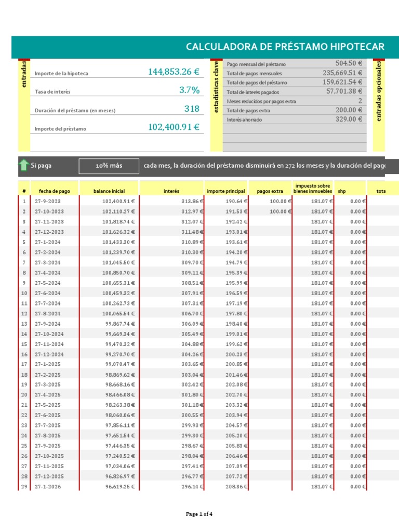Select 'Pago mensual del préstamo' value 504.50 €
The width and height of the screenshot is (399, 532).
(x=349, y=63)
